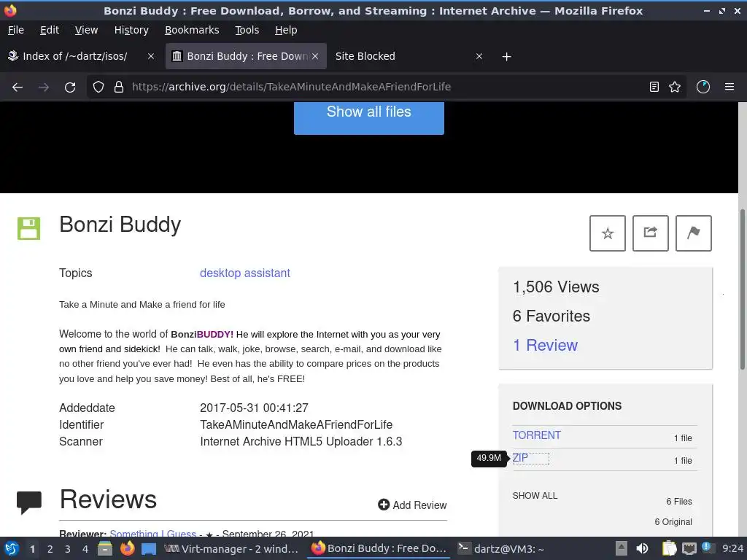
Task: Click Internet Archive HTML5 Uploader 1.6.3 text
Action: click(301, 441)
